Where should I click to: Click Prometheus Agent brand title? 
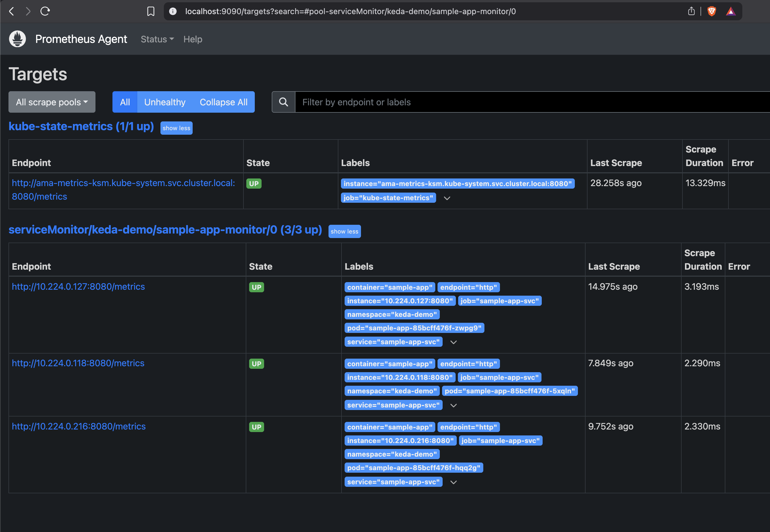click(81, 39)
